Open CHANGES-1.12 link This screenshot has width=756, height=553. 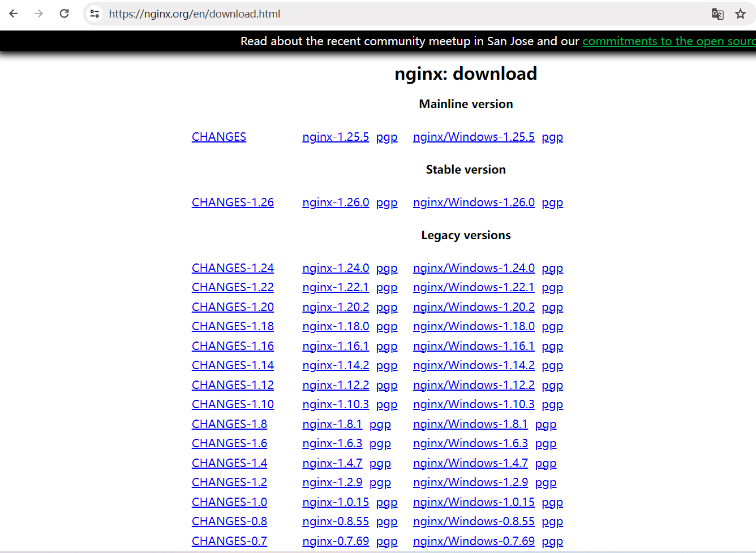click(x=233, y=385)
